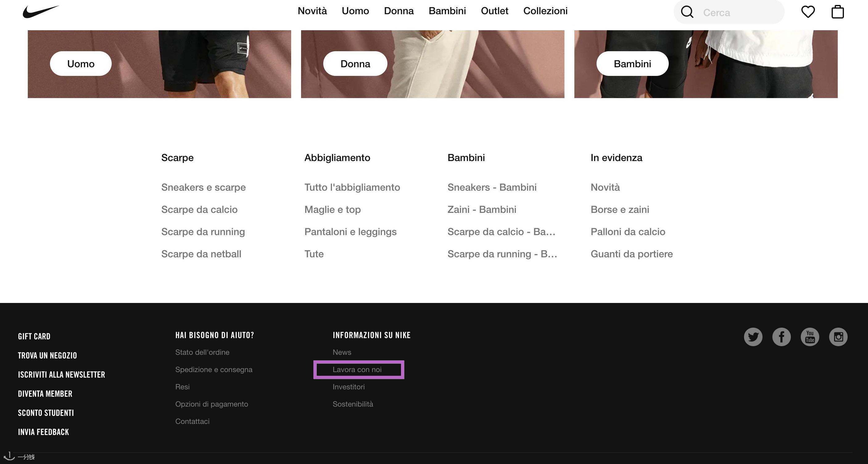Open Stato dell'ordine help link

tap(202, 352)
